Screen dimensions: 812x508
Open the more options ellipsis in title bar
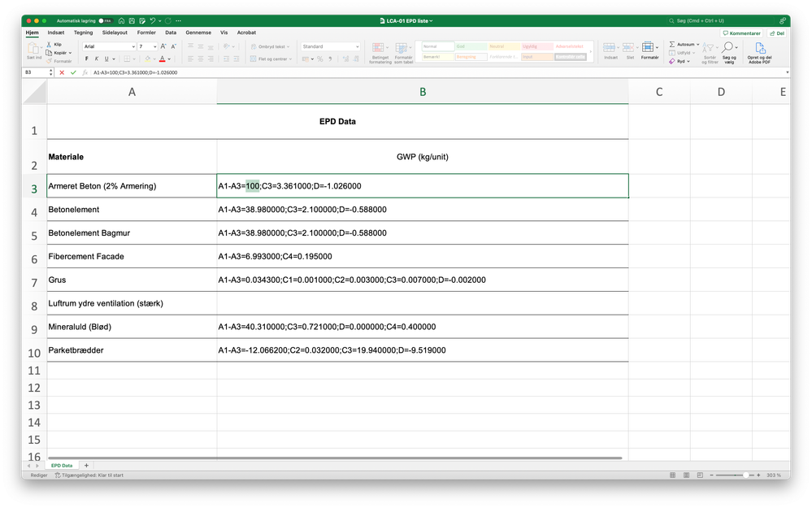178,20
